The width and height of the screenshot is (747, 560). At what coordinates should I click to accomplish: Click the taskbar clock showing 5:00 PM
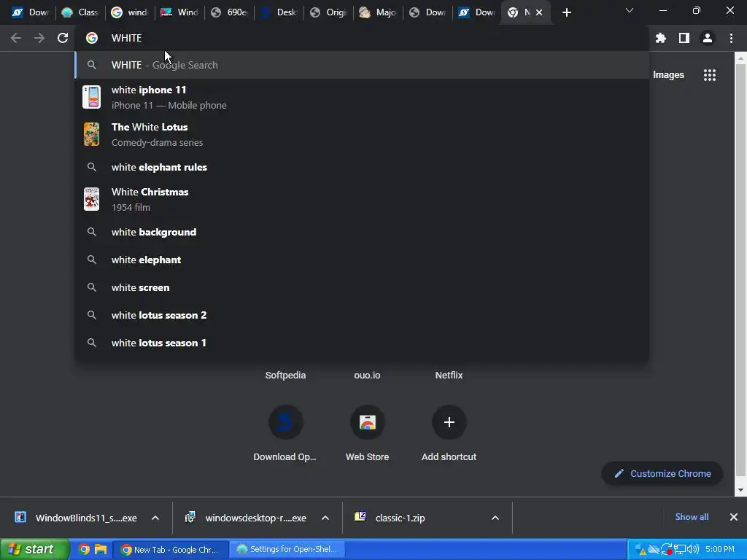pos(720,550)
